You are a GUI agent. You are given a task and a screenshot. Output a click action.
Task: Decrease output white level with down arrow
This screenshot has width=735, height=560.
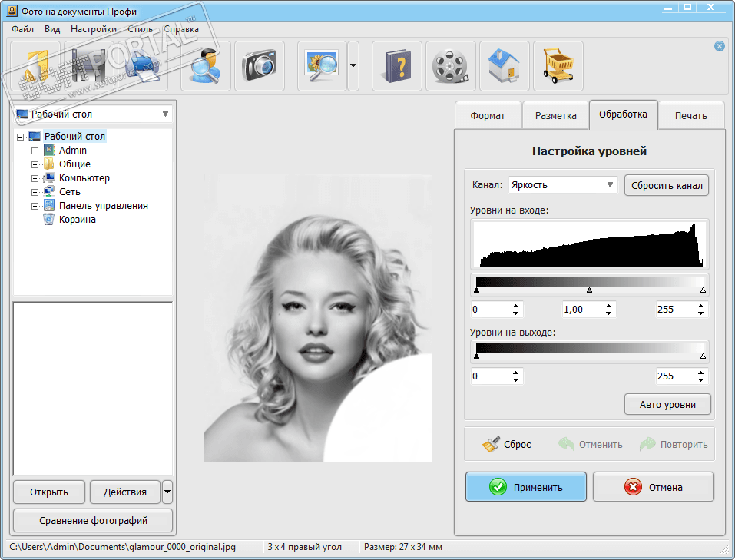pos(700,380)
